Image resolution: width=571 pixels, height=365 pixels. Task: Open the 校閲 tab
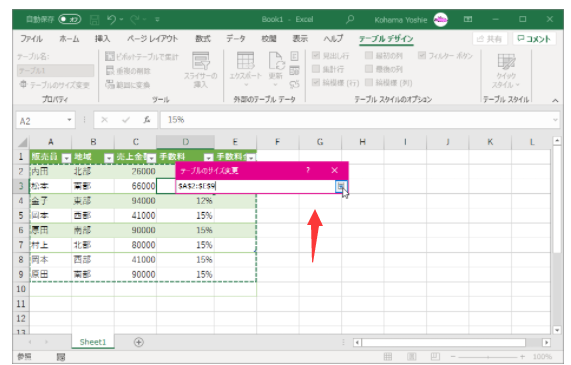click(x=269, y=39)
